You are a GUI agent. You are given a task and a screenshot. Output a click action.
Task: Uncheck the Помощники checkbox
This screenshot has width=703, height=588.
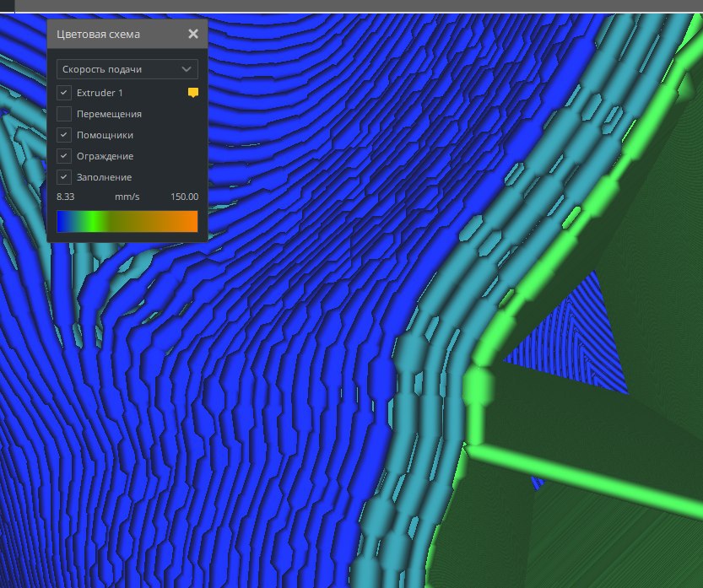pos(64,135)
